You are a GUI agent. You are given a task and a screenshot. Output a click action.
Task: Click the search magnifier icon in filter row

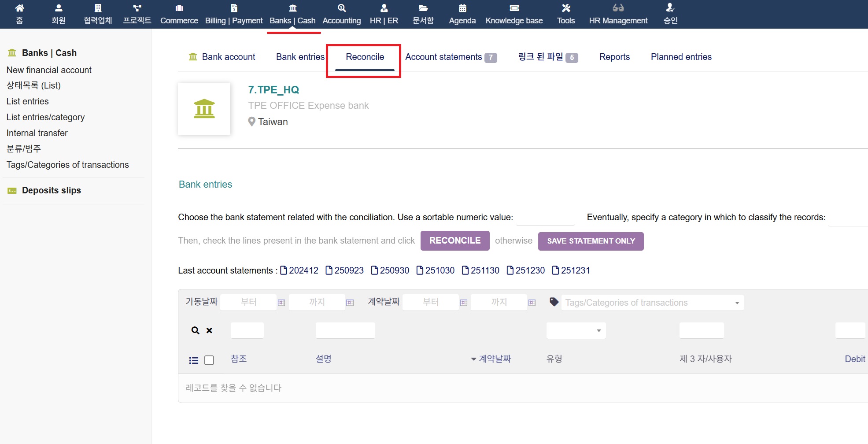coord(195,330)
